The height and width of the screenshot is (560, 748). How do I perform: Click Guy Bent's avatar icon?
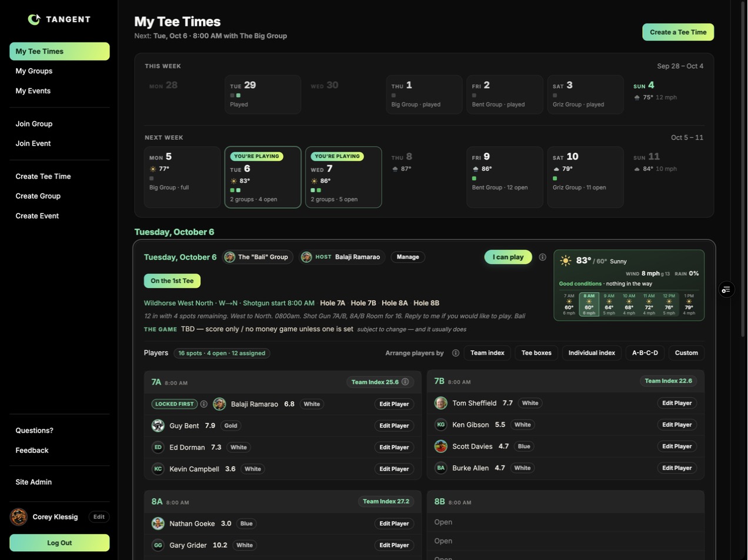click(x=158, y=426)
